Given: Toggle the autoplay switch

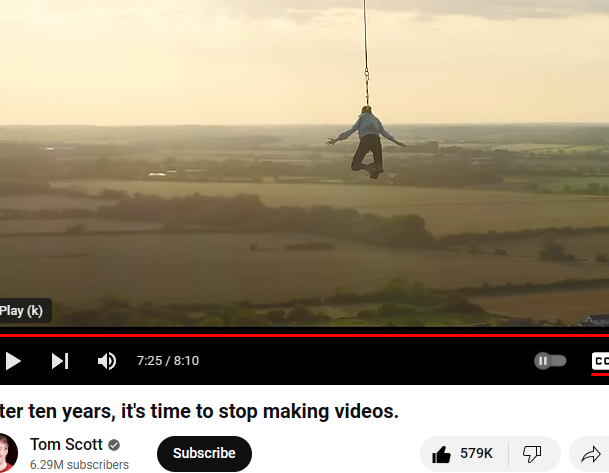Looking at the screenshot, I should click(550, 361).
